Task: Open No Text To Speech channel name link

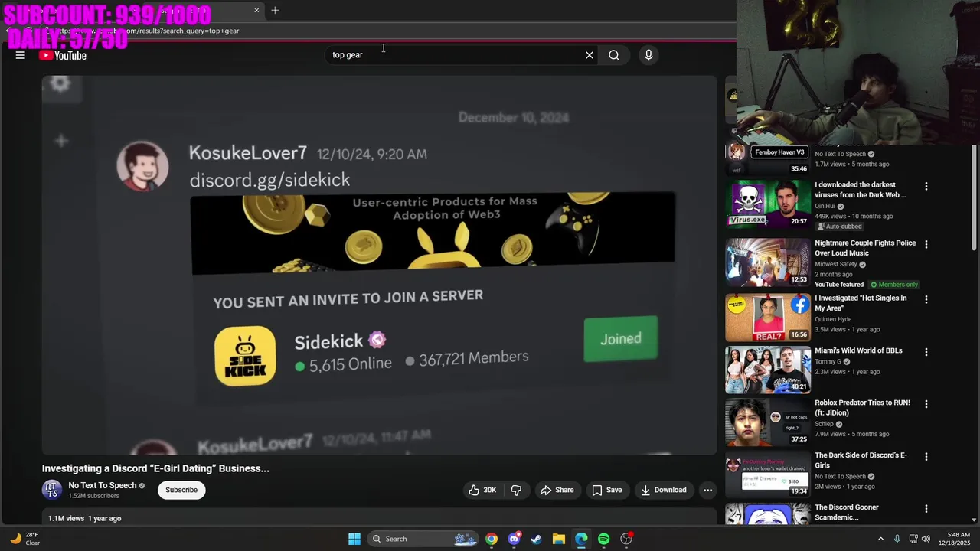Action: [x=103, y=485]
